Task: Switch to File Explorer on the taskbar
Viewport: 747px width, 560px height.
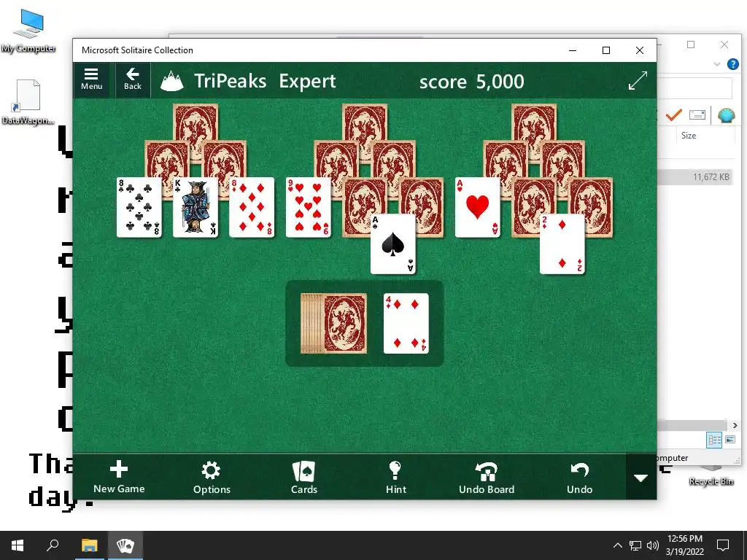Action: coord(89,545)
